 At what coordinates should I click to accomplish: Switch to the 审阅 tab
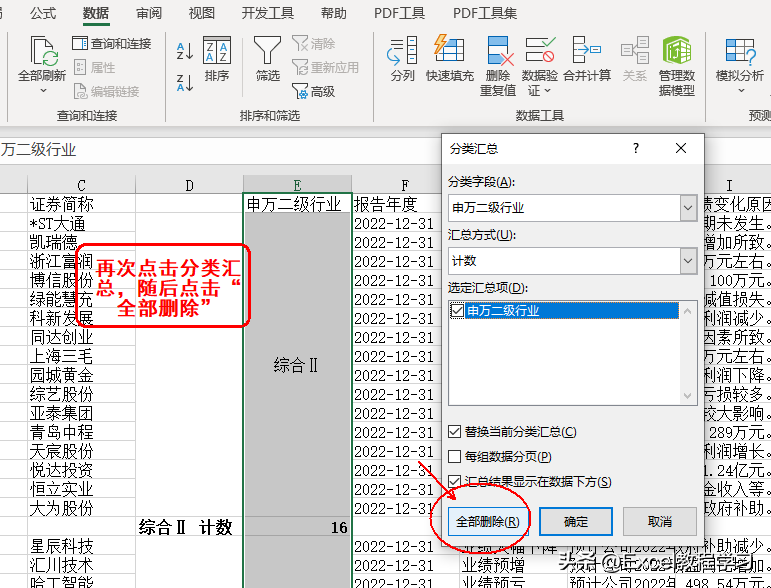(148, 13)
